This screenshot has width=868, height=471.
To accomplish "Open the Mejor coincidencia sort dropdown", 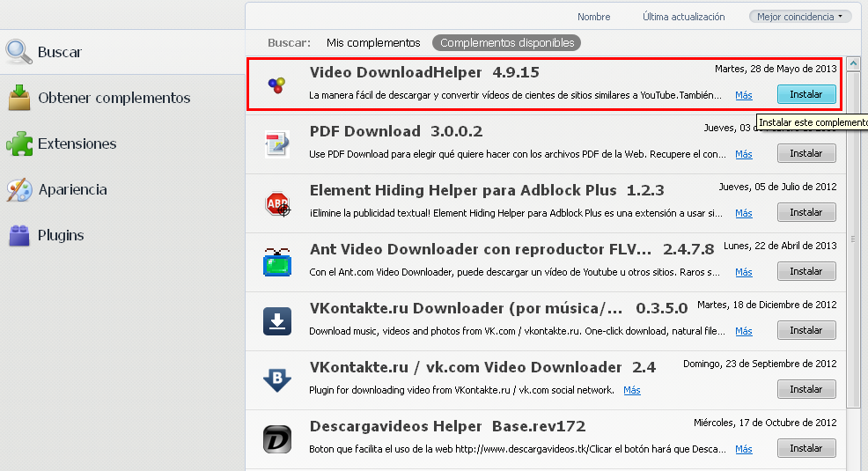I will pyautogui.click(x=800, y=17).
